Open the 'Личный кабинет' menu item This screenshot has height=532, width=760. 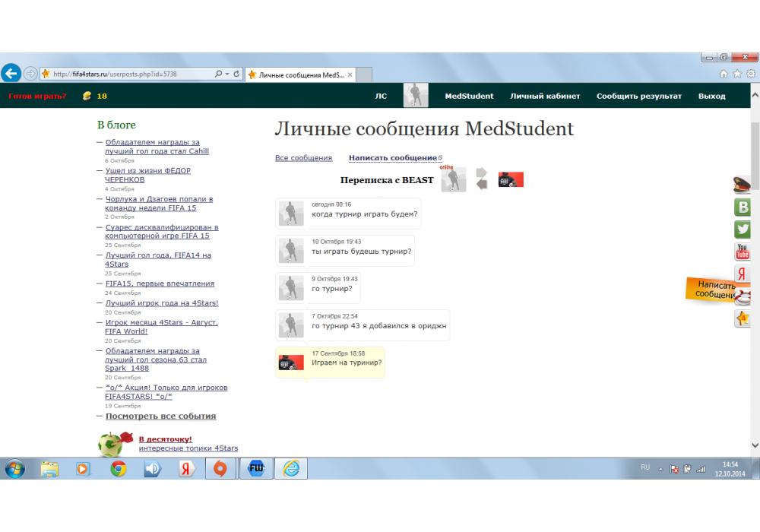(x=545, y=97)
